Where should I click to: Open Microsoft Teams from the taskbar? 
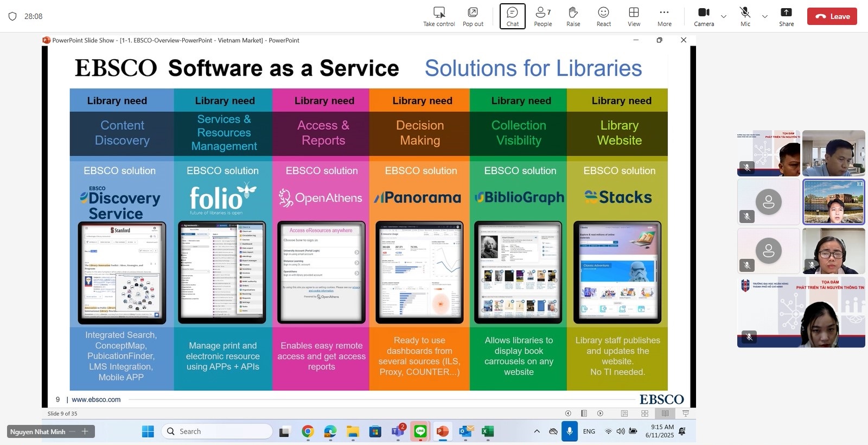(398, 431)
